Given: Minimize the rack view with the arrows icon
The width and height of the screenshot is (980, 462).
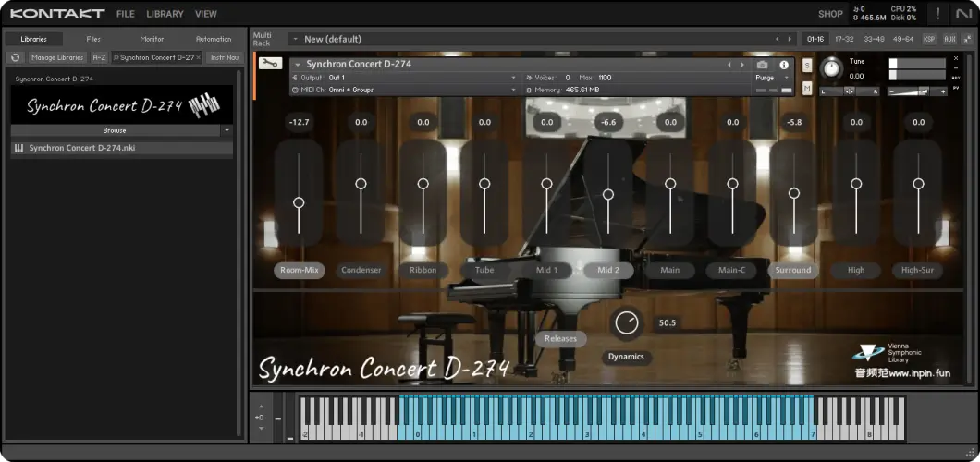Looking at the screenshot, I should click(x=968, y=39).
